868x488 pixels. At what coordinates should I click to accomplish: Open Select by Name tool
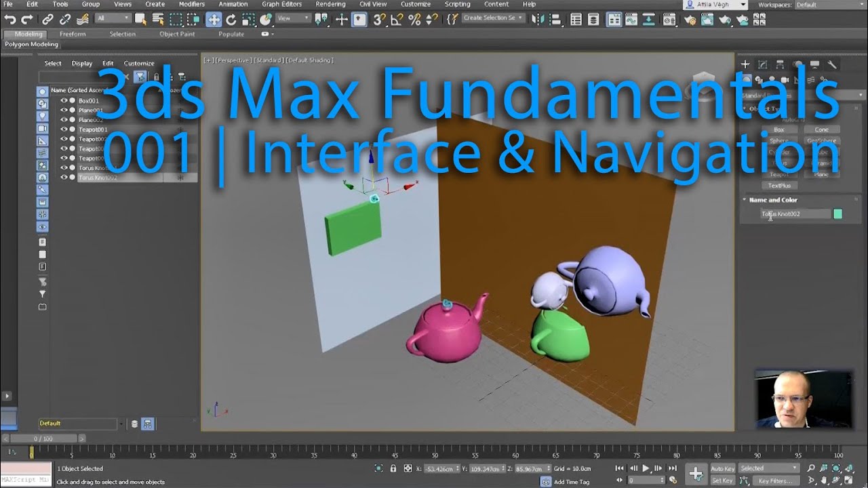tap(157, 19)
